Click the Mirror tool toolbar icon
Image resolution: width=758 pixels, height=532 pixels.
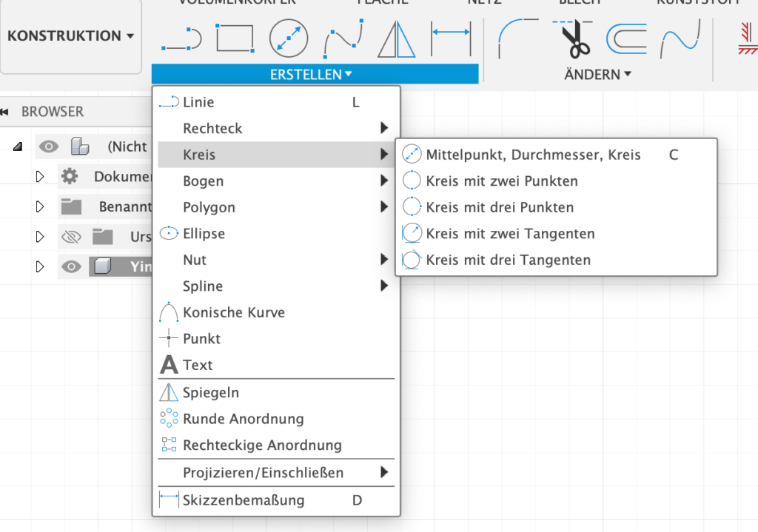pos(397,39)
